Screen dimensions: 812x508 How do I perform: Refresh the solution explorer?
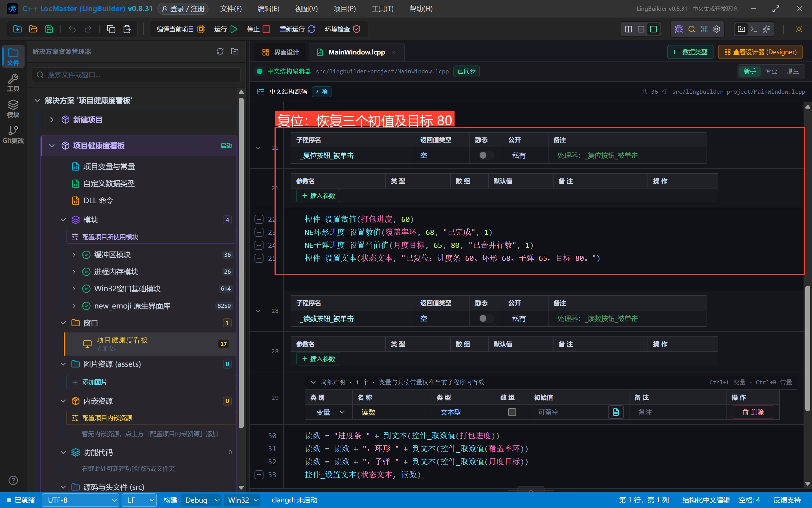220,51
